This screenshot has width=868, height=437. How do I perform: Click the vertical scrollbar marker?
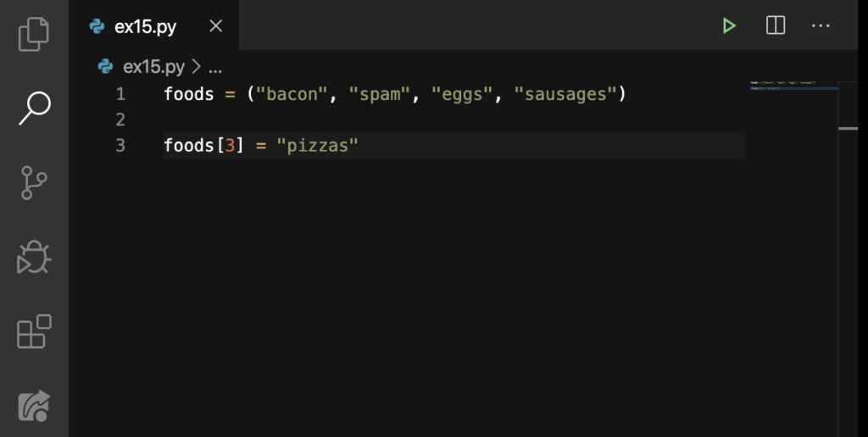[848, 129]
